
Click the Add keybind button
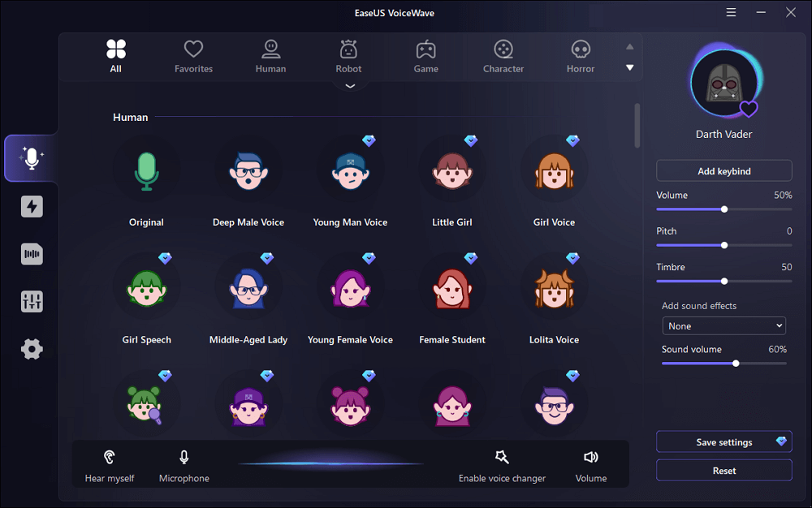coord(723,170)
